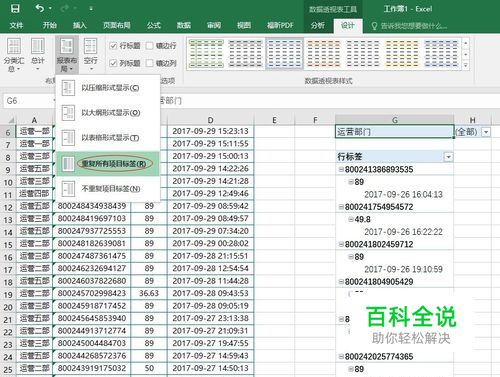Switch to the 福昕PDF tab

280,25
